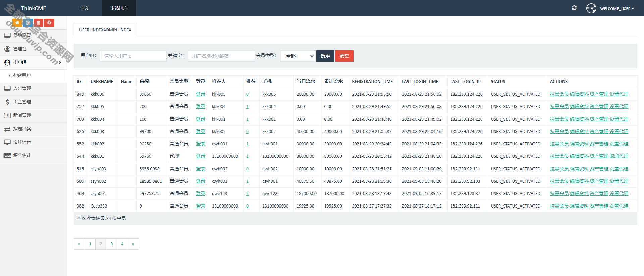
Task: Focus the 用户ID input field
Action: (133, 56)
